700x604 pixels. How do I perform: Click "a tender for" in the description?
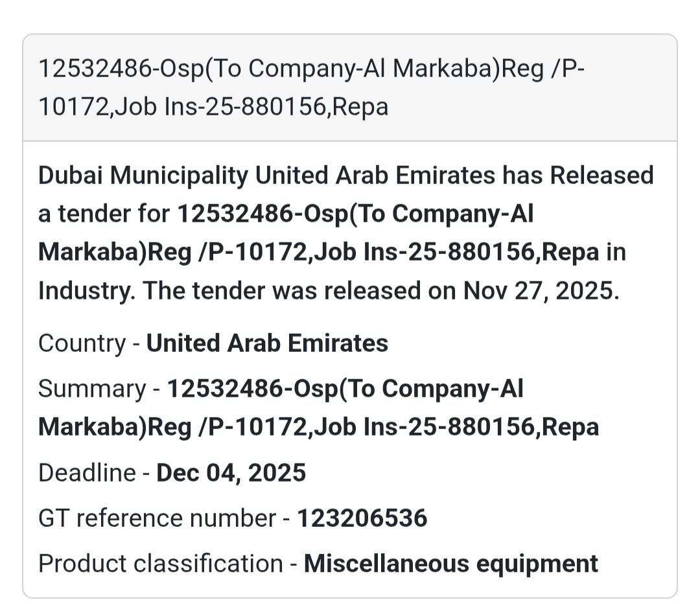[104, 214]
